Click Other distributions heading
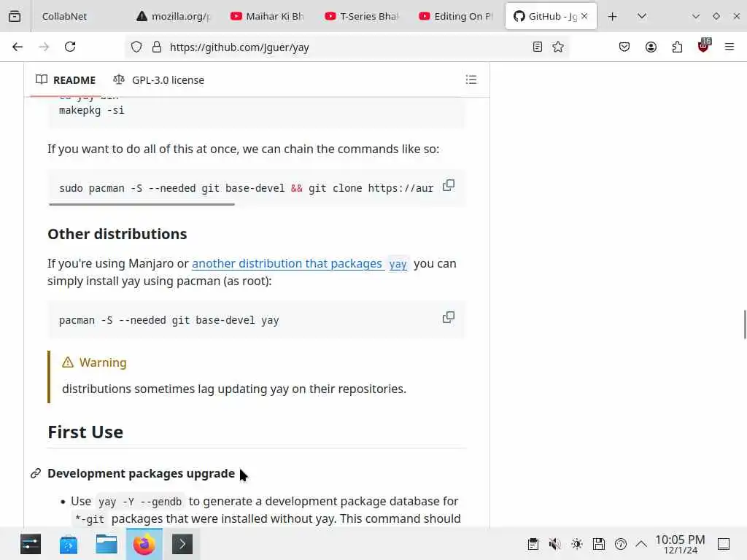This screenshot has height=560, width=747. (117, 234)
